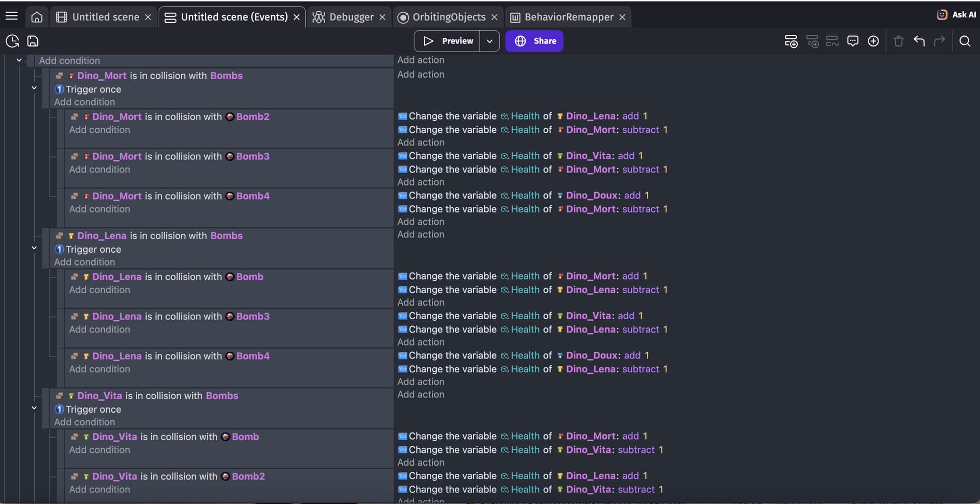Open the project version history icon
The height and width of the screenshot is (504, 980).
click(x=12, y=41)
